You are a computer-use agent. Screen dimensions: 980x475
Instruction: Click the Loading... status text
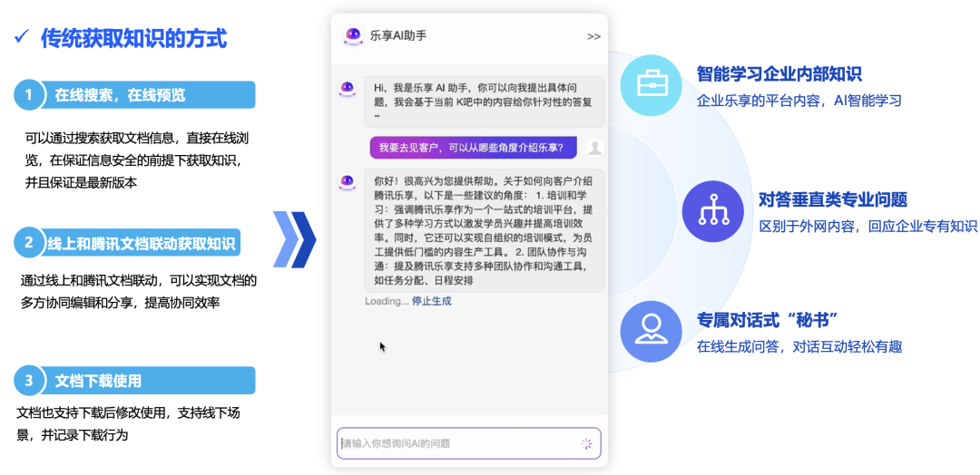[x=387, y=302]
